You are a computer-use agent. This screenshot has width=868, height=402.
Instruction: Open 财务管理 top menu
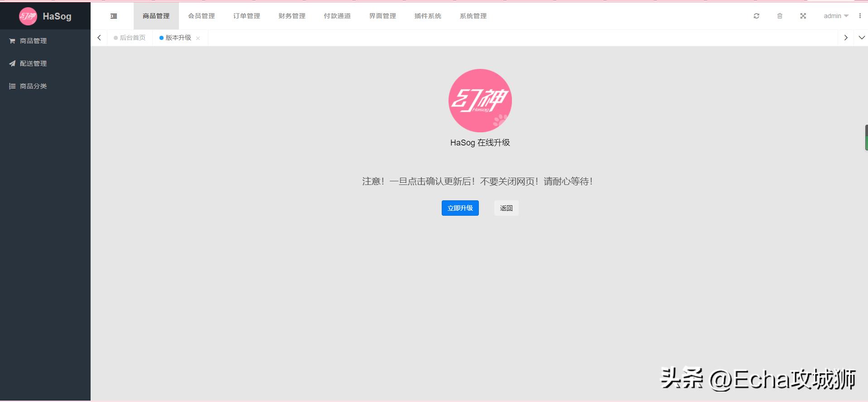click(292, 16)
